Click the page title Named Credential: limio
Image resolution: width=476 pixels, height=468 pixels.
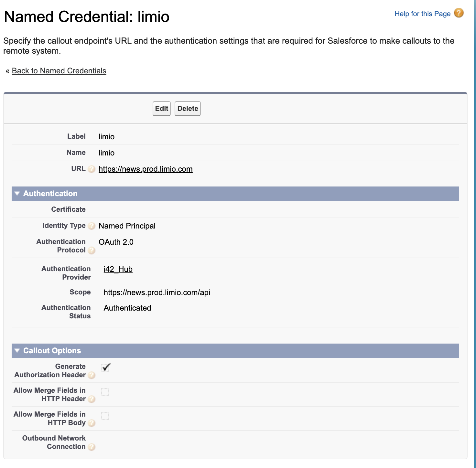pyautogui.click(x=87, y=17)
